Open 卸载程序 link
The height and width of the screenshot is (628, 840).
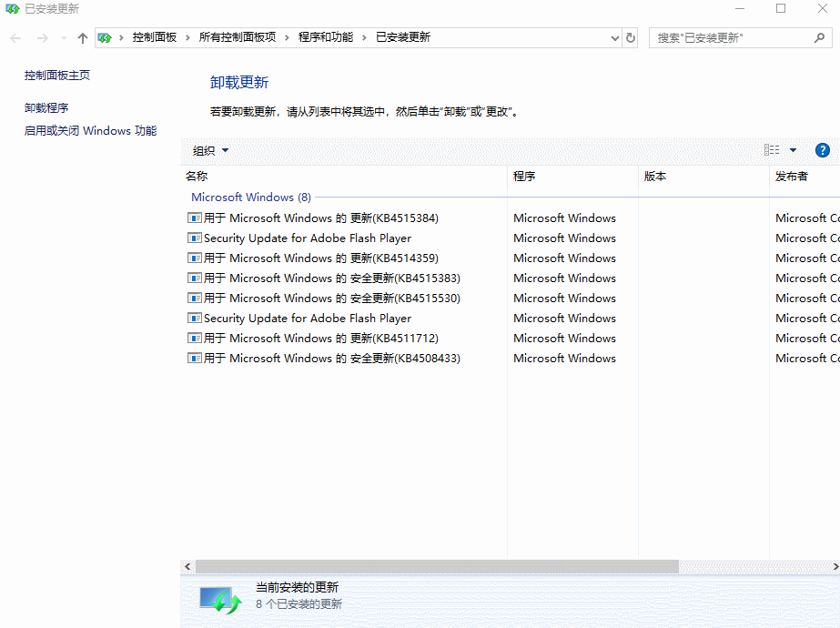(46, 108)
